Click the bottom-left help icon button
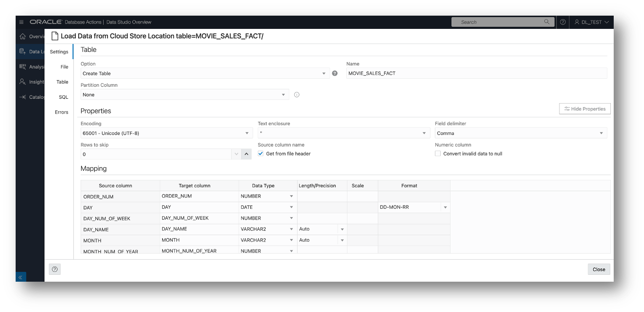This screenshot has width=644, height=312. [x=55, y=269]
